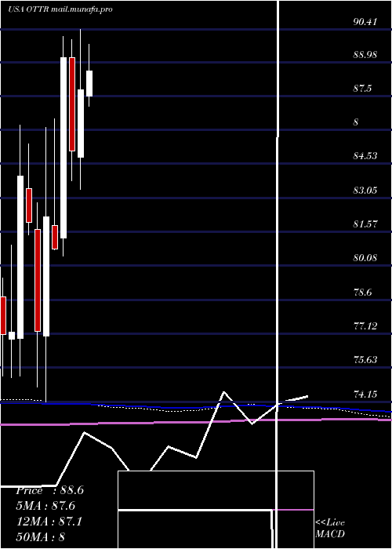The width and height of the screenshot is (392, 549).
Task: Click the last white candlestick on the right
Action: [x=89, y=83]
